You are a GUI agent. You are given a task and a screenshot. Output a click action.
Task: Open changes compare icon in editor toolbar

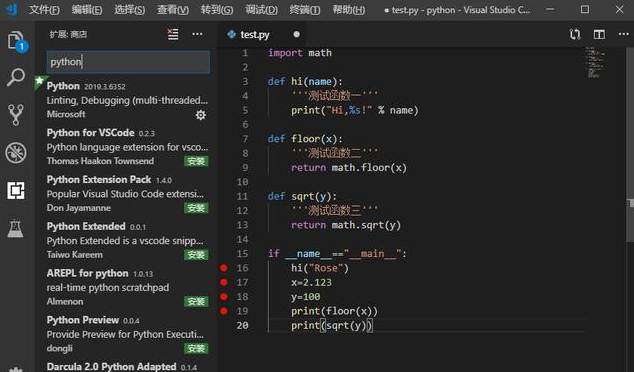click(x=575, y=34)
